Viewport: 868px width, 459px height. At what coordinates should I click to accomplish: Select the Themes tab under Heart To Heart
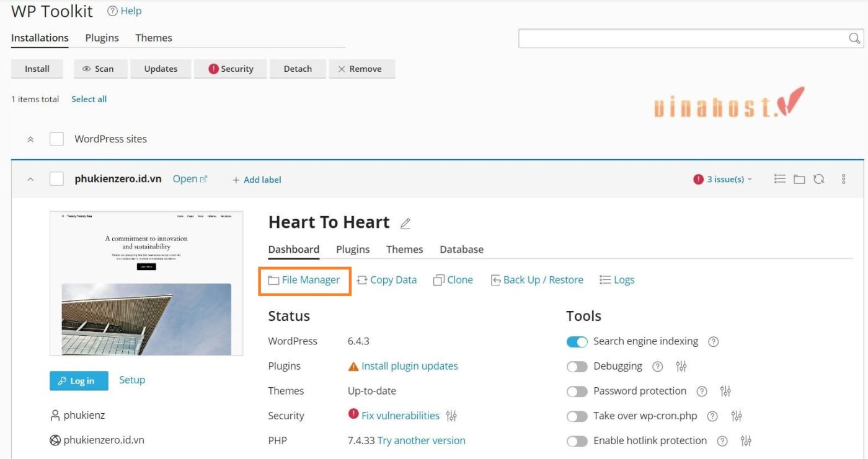(404, 249)
